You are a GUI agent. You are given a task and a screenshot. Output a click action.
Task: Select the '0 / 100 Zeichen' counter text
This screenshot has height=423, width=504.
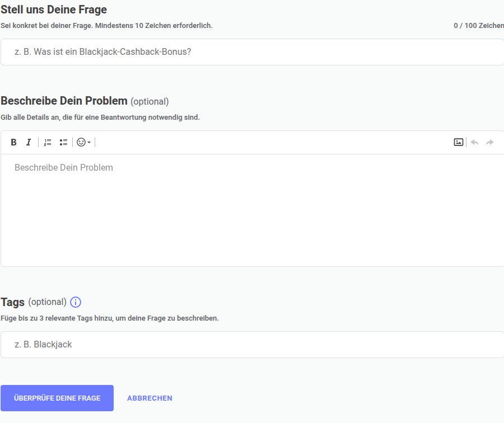(x=479, y=26)
